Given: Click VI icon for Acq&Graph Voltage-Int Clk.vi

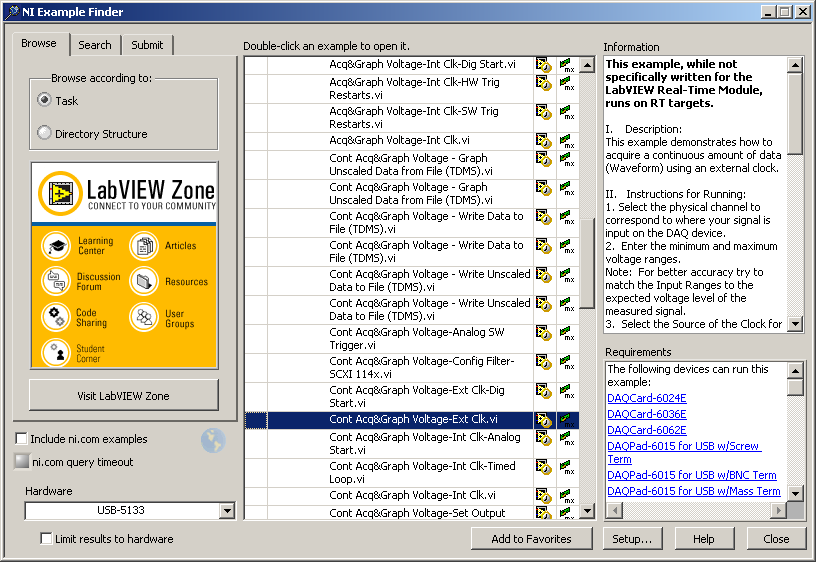Looking at the screenshot, I should pyautogui.click(x=544, y=141).
